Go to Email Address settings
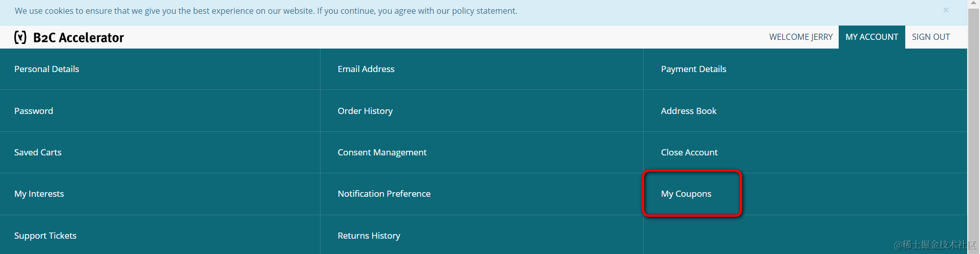 [x=366, y=69]
